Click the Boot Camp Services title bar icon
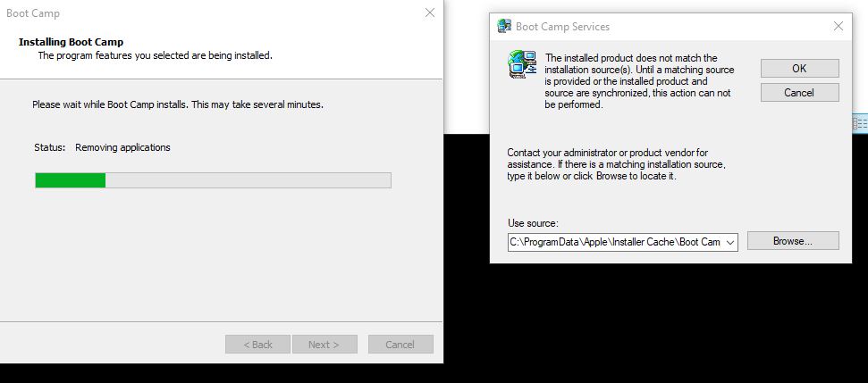The height and width of the screenshot is (383, 868). (x=504, y=26)
